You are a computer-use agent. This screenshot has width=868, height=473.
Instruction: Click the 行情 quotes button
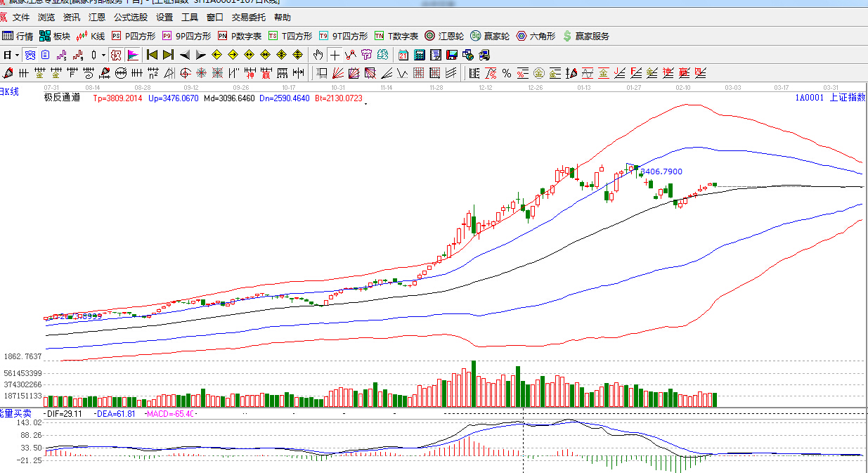click(18, 36)
